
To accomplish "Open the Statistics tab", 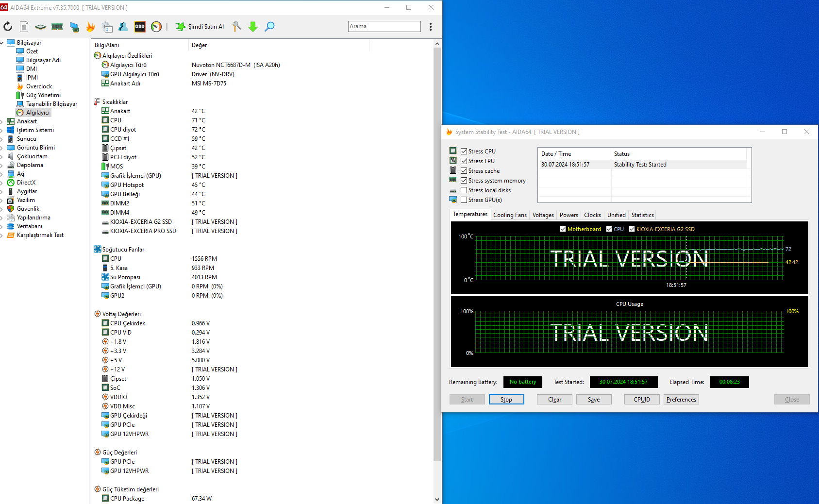I will pyautogui.click(x=642, y=215).
